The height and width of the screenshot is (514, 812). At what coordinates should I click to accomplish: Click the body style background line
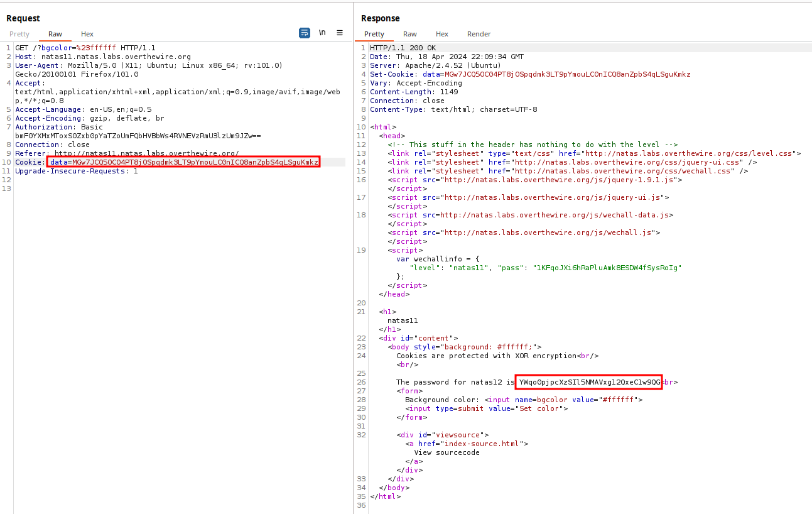pos(464,347)
